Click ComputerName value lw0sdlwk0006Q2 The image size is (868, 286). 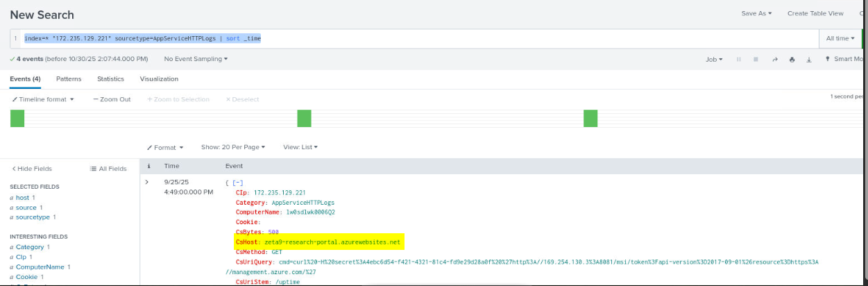tap(311, 212)
